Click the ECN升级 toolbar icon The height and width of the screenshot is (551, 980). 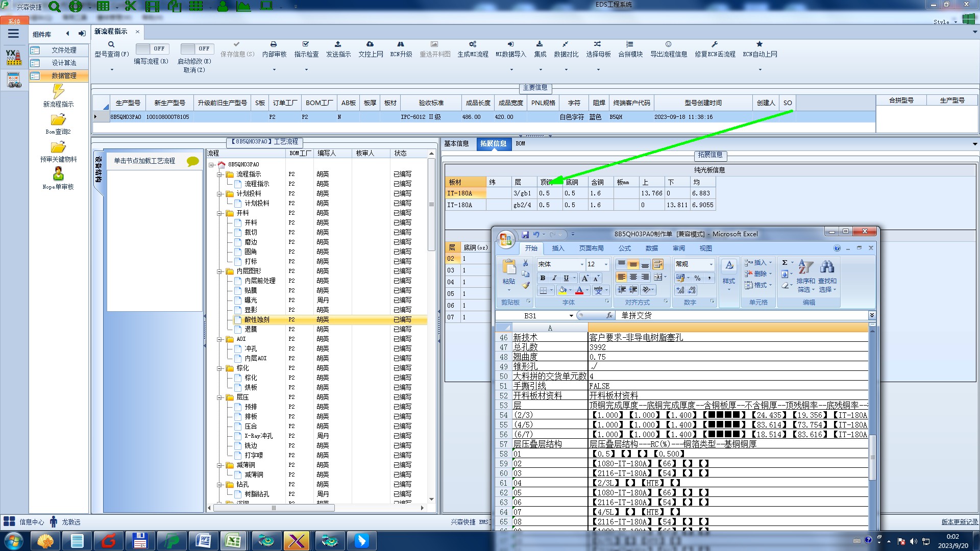click(401, 44)
